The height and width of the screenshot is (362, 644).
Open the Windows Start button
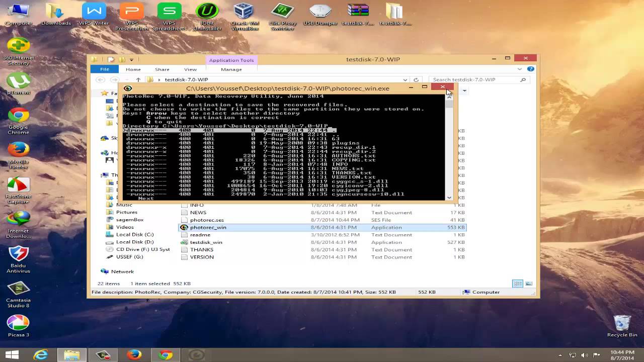click(12, 355)
